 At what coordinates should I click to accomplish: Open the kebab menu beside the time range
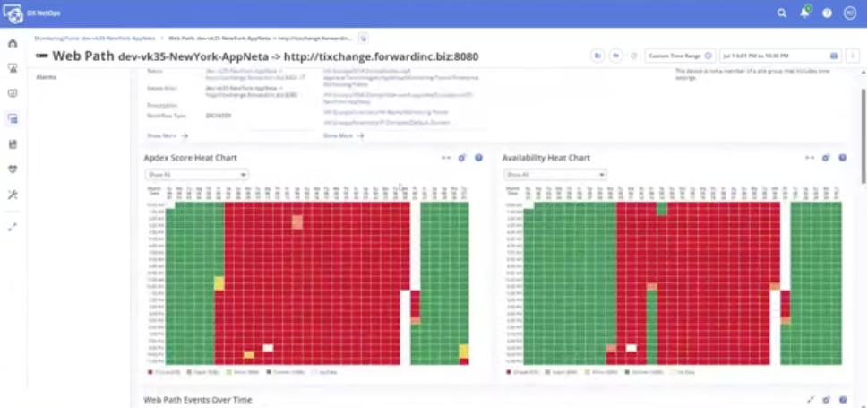coord(855,56)
